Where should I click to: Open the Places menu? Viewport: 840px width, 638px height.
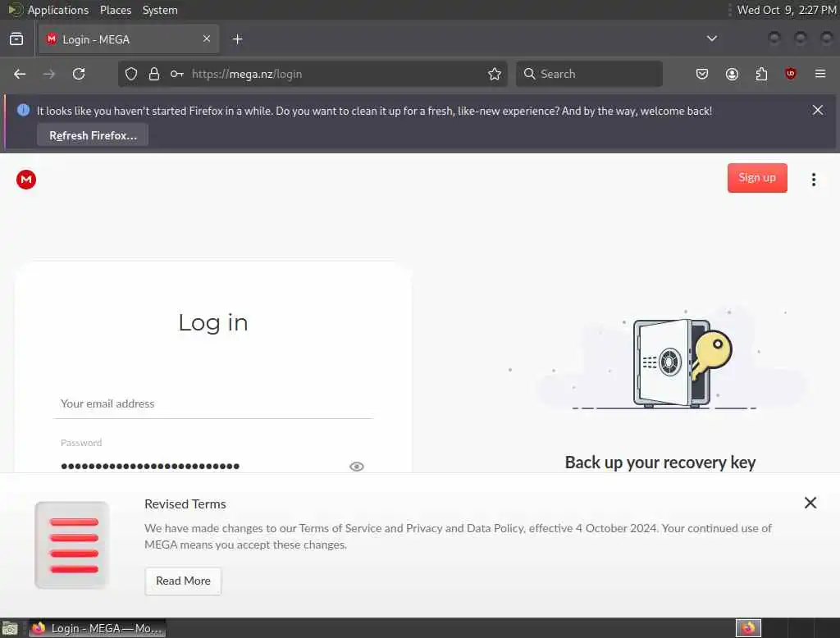point(116,10)
